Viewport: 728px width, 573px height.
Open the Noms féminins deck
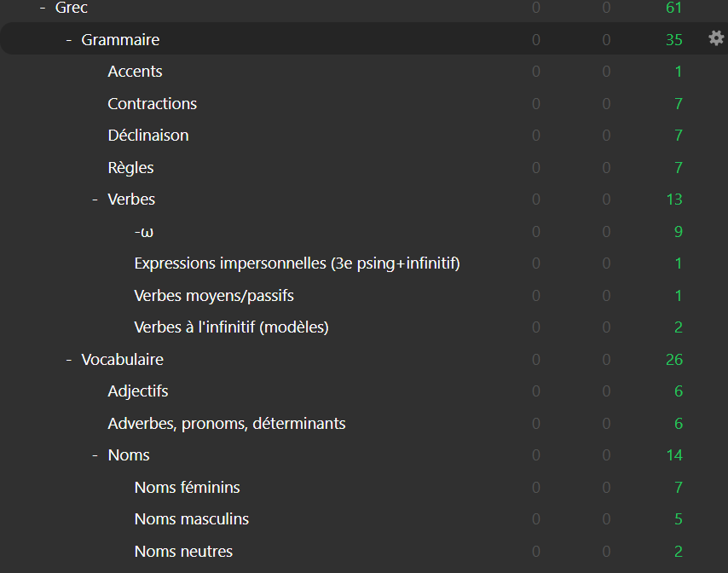point(187,488)
